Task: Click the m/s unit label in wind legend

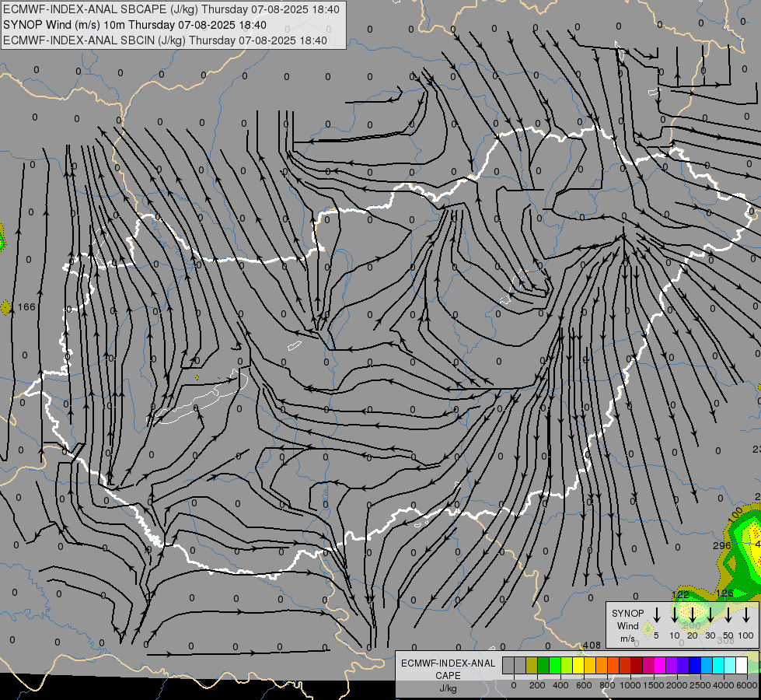Action: point(627,639)
